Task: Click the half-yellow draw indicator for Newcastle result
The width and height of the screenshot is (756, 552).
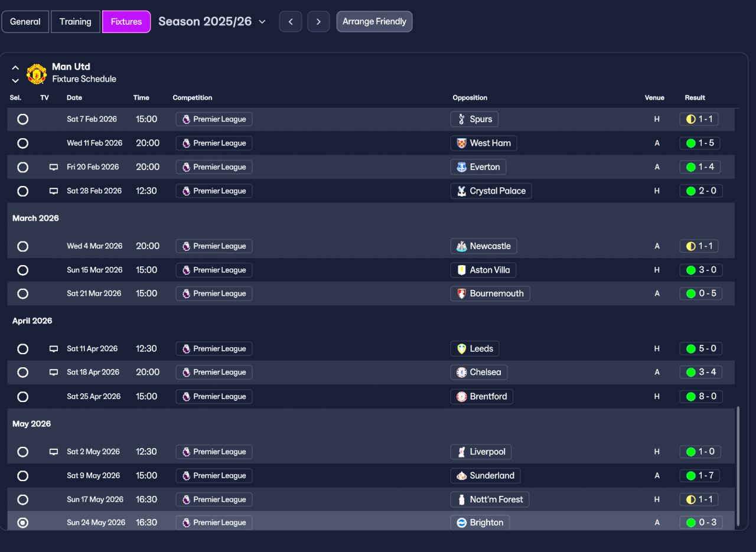Action: pyautogui.click(x=690, y=246)
